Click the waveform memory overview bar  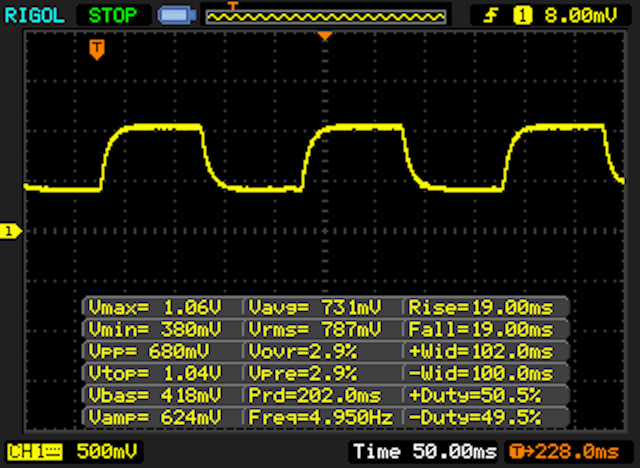[x=326, y=17]
